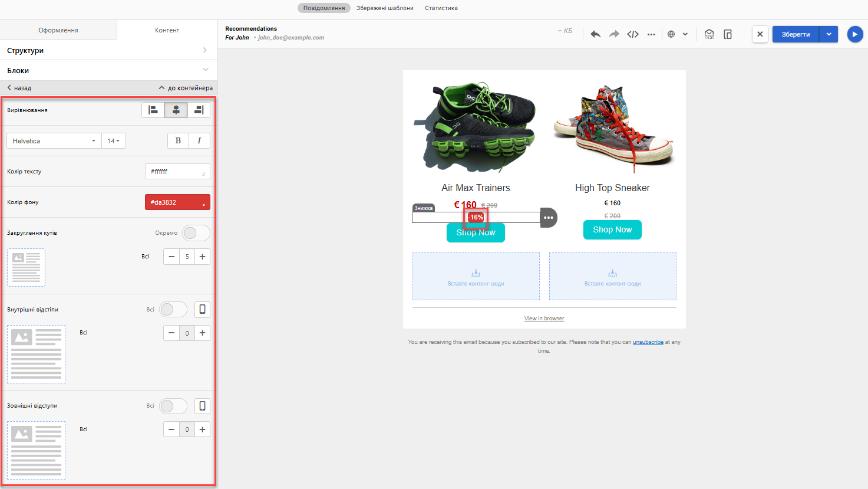
Task: Decrease inner padding value
Action: click(x=171, y=333)
